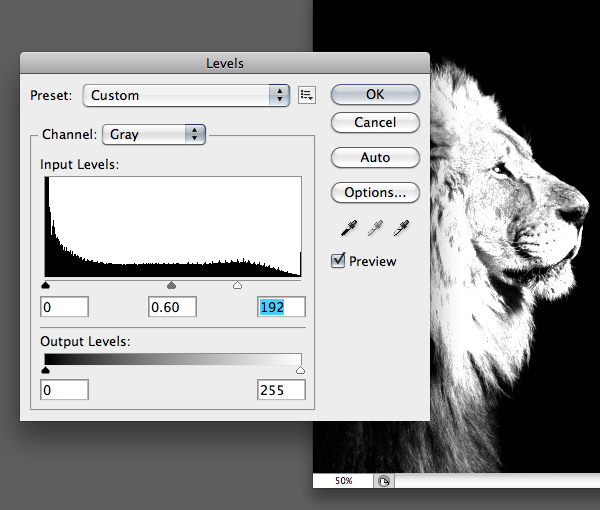Select the black point eyedropper
Viewport: 600px width, 510px height.
point(349,228)
